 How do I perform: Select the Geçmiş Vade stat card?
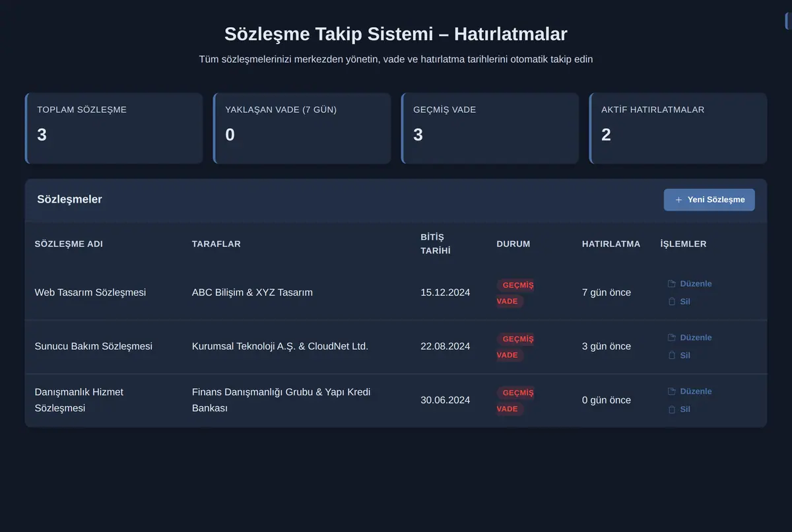(490, 128)
